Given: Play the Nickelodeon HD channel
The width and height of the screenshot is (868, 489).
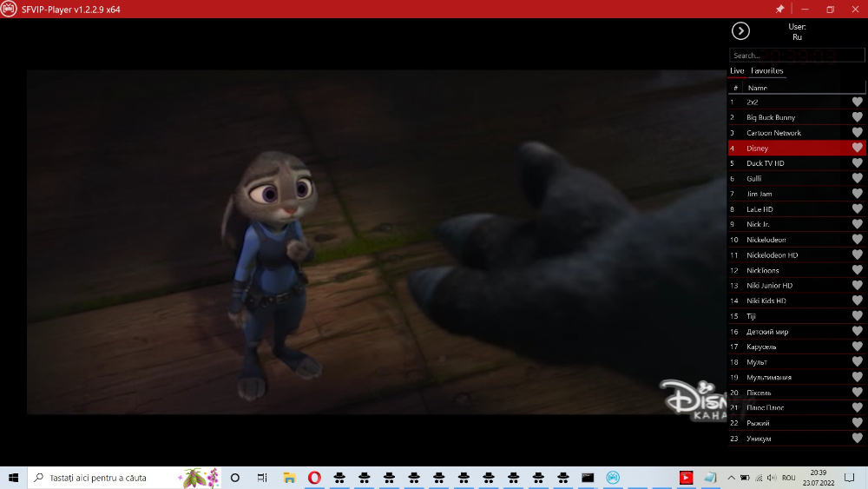Looking at the screenshot, I should [x=796, y=254].
